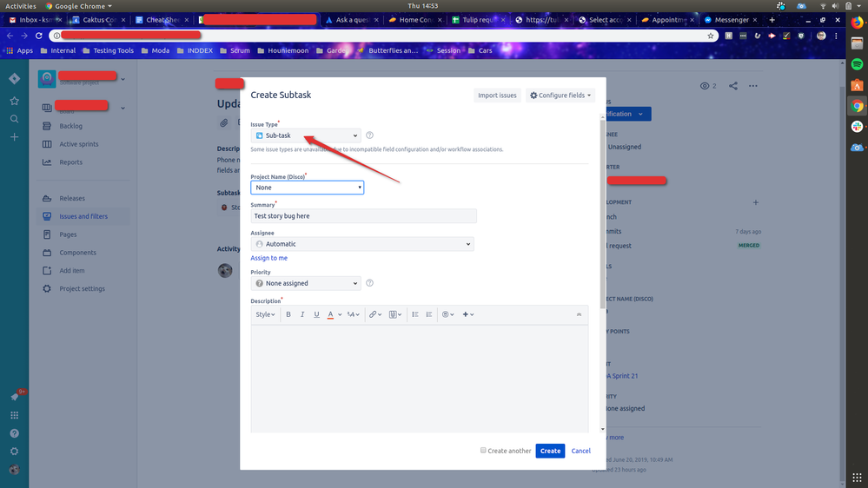Screen dimensions: 868x488
Task: Open the Project Name (Disco) dropdown
Action: click(x=308, y=188)
